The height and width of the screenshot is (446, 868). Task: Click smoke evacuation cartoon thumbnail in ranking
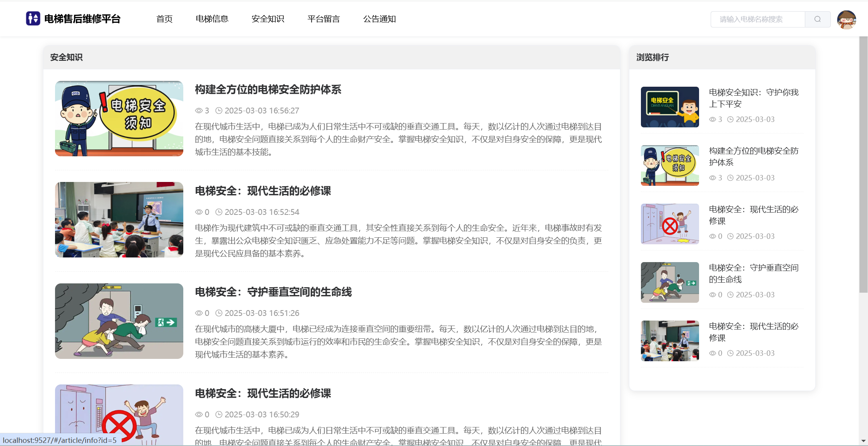pyautogui.click(x=670, y=282)
